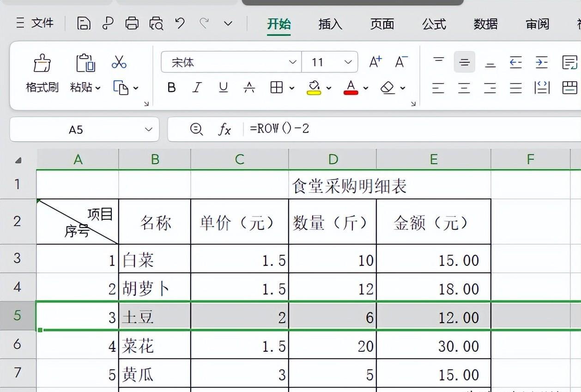Expand the fill color dropdown arrow
Screen dimensions: 581x392
329,88
